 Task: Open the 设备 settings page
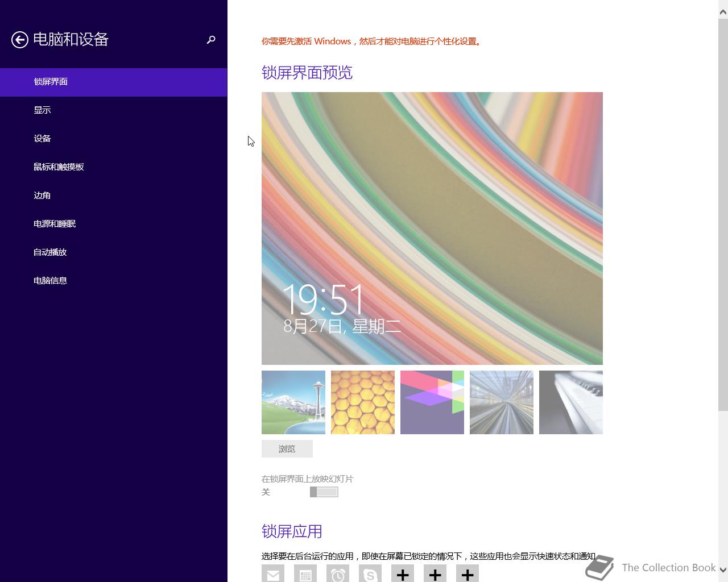click(x=114, y=139)
